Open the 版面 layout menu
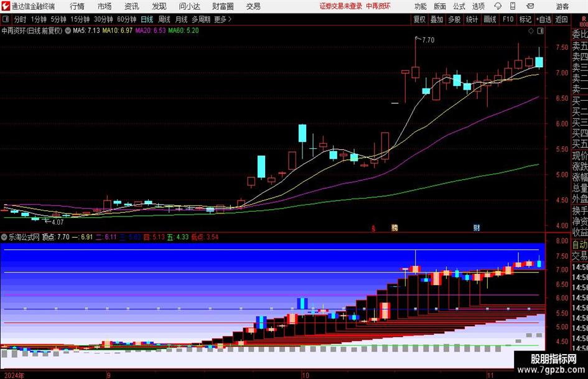The width and height of the screenshot is (588, 379). (440, 6)
